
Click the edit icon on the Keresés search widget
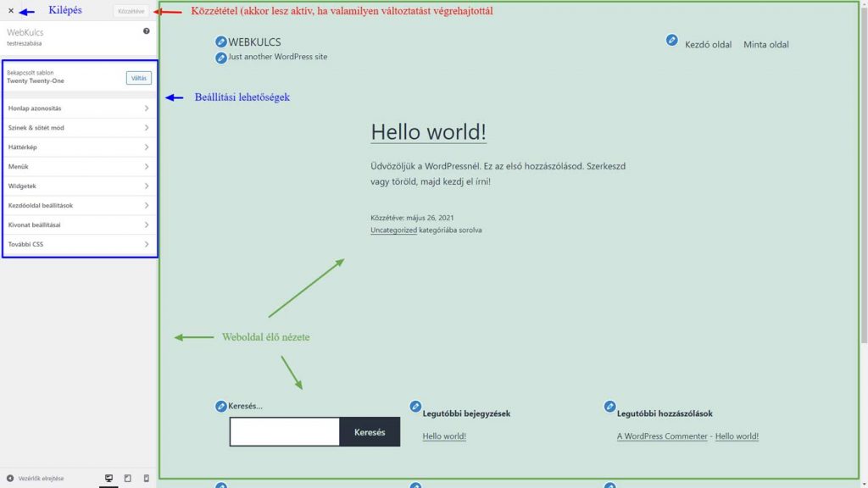pos(221,406)
